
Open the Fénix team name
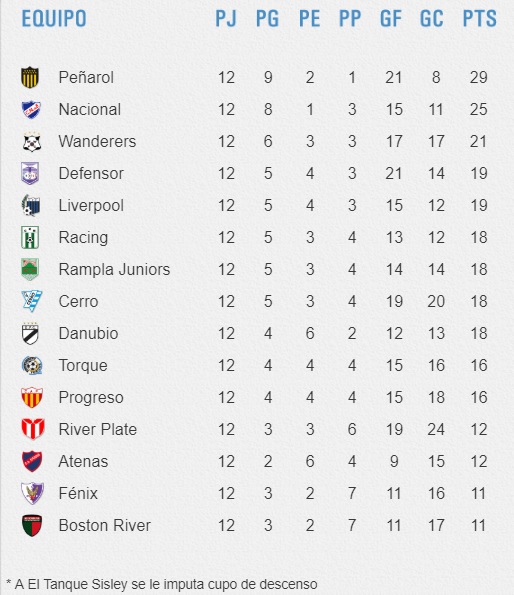pyautogui.click(x=78, y=493)
